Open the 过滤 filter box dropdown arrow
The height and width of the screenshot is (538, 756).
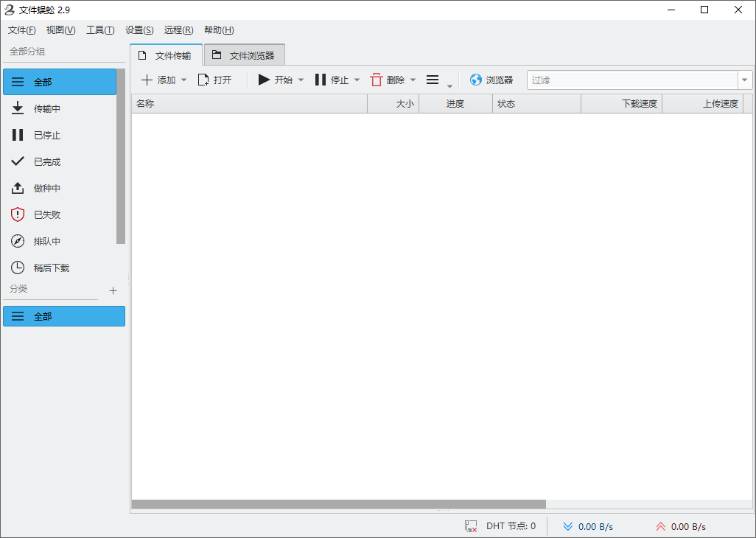pyautogui.click(x=744, y=80)
